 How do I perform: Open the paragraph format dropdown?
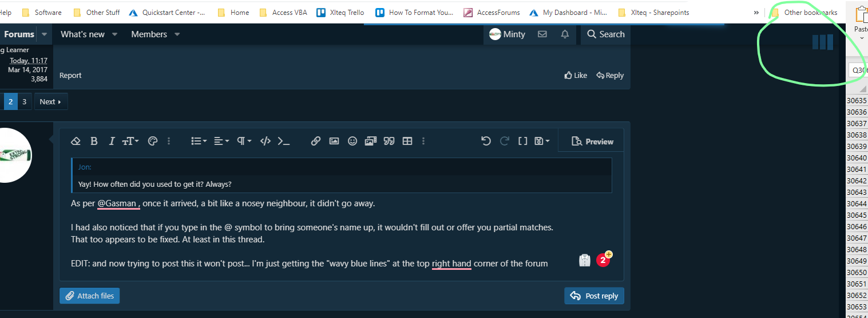(x=244, y=141)
